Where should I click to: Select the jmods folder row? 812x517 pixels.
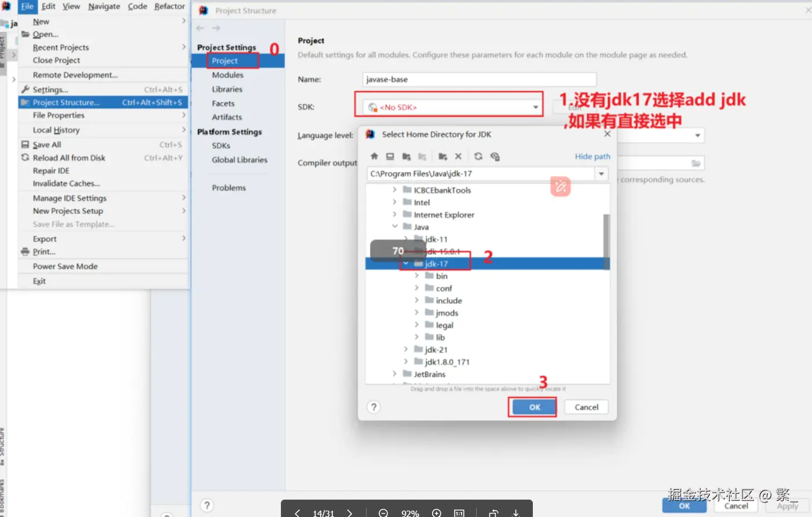coord(488,313)
